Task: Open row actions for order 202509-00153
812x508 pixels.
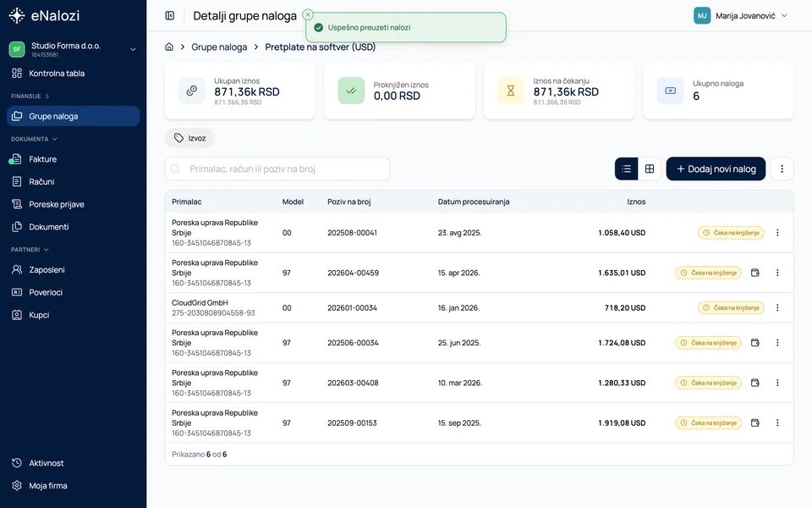Action: pyautogui.click(x=777, y=423)
